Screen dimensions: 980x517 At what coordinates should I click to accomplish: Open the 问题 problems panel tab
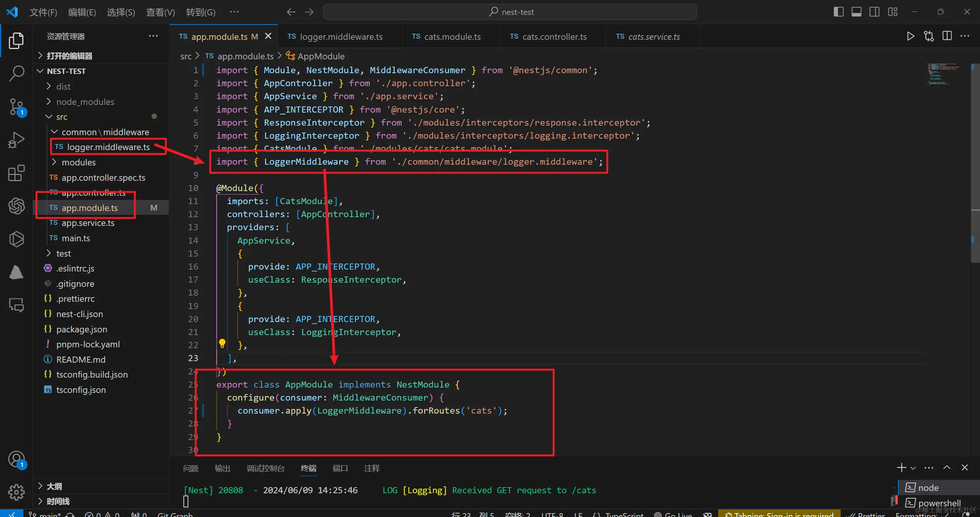191,468
